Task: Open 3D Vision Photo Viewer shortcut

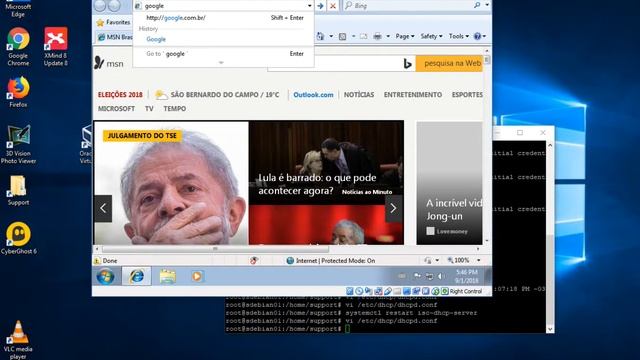Action: [x=18, y=144]
